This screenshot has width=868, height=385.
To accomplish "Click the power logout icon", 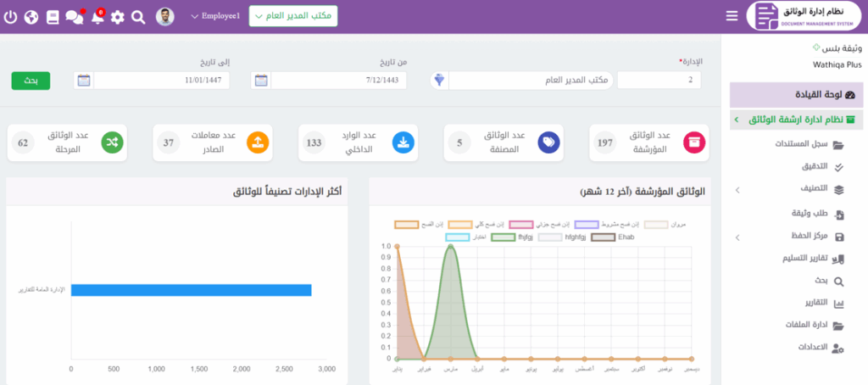I will [x=10, y=16].
